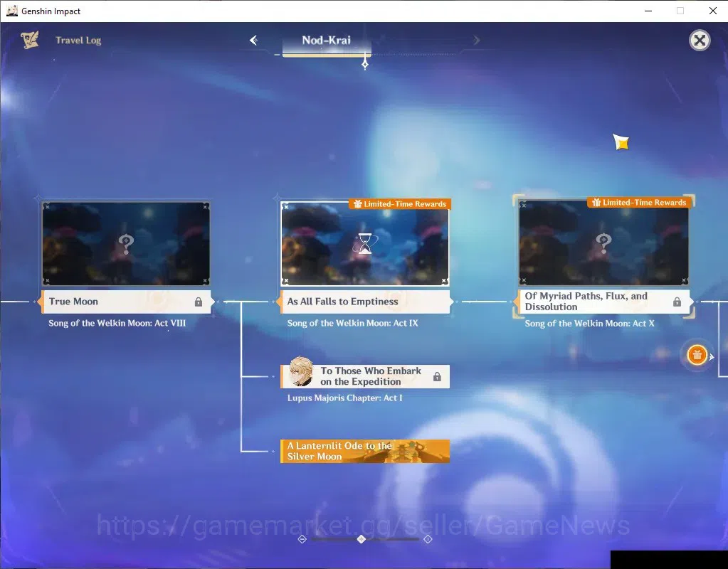Open the Of Myriad Paths, Flux, and Dissolution thumbnail
Viewport: 728px width, 569px height.
point(603,243)
